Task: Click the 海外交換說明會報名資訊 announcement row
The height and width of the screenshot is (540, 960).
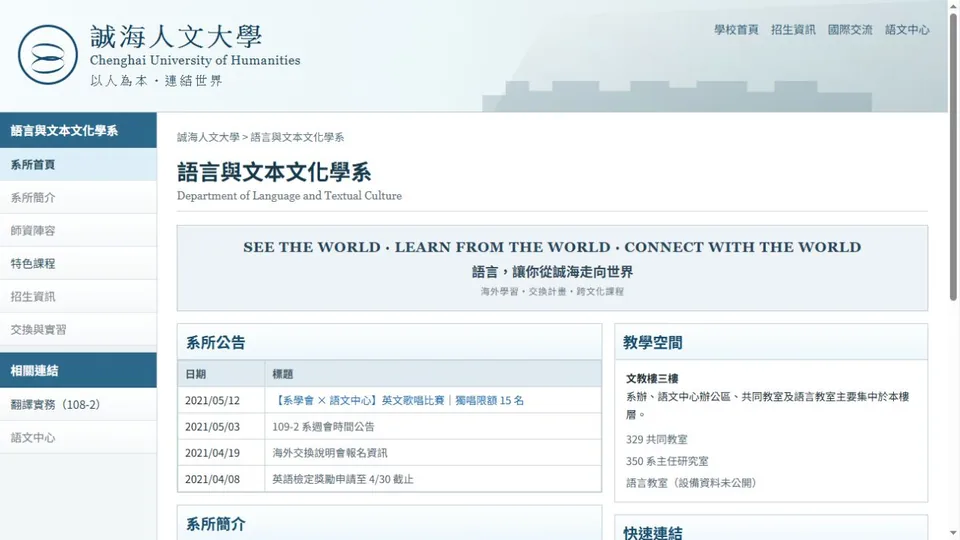Action: point(389,452)
